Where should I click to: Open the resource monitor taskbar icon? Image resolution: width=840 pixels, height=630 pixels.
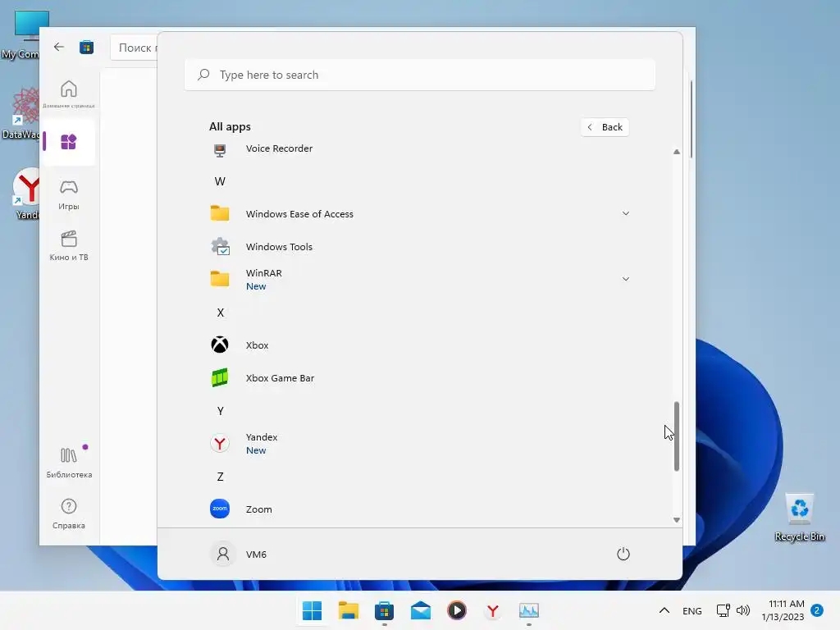(x=529, y=610)
